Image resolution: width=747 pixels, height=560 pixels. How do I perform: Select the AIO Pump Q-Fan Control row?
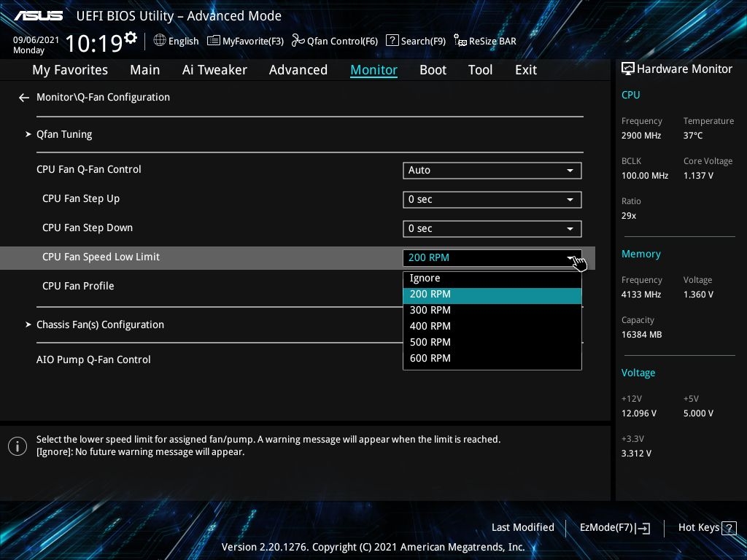coord(93,360)
